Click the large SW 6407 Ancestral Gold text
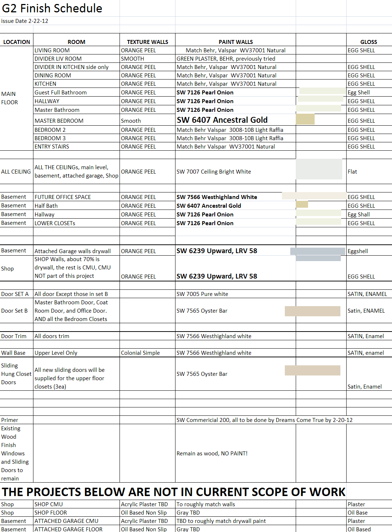The image size is (392, 532). click(x=222, y=120)
